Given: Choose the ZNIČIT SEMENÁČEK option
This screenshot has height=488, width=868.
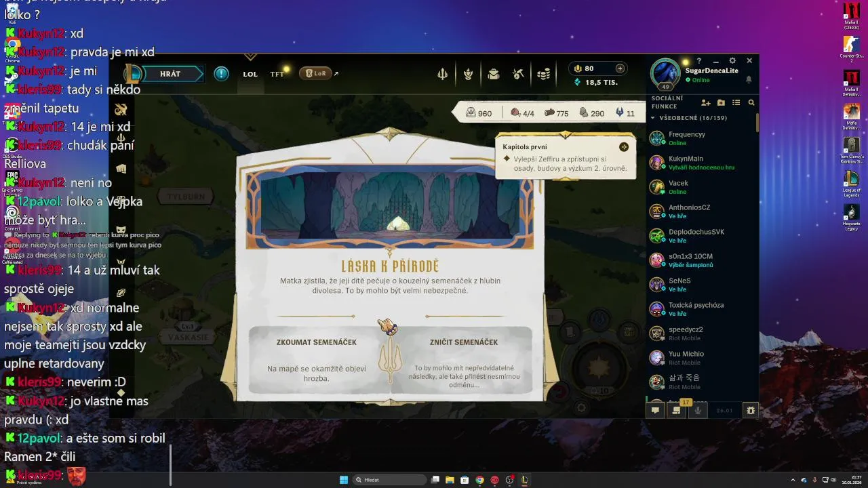Looking at the screenshot, I should [x=464, y=360].
